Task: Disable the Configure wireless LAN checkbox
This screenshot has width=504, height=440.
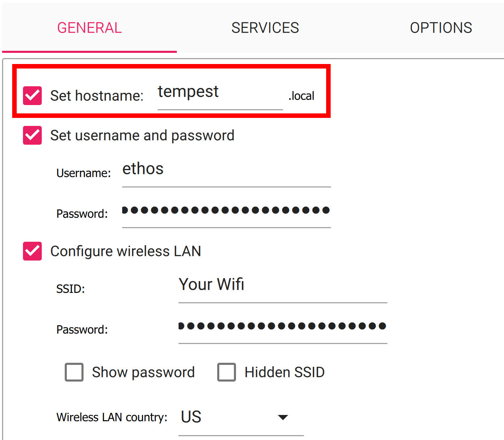Action: (x=32, y=251)
